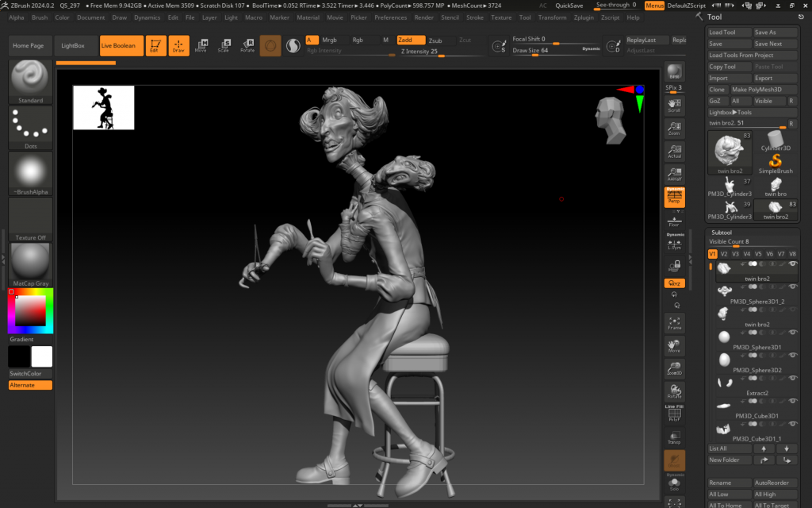Toggle Ghost transparency
This screenshot has width=812, height=508.
[674, 460]
